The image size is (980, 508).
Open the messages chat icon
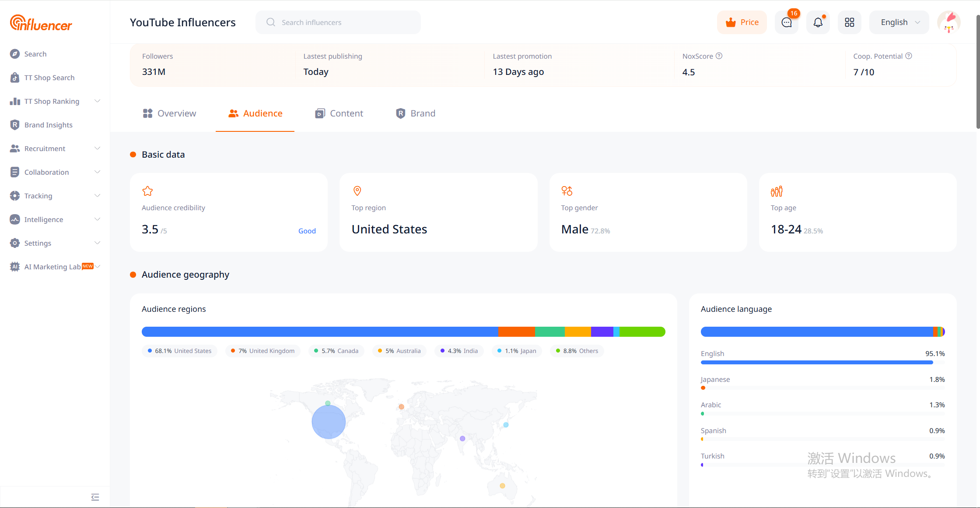tap(786, 22)
